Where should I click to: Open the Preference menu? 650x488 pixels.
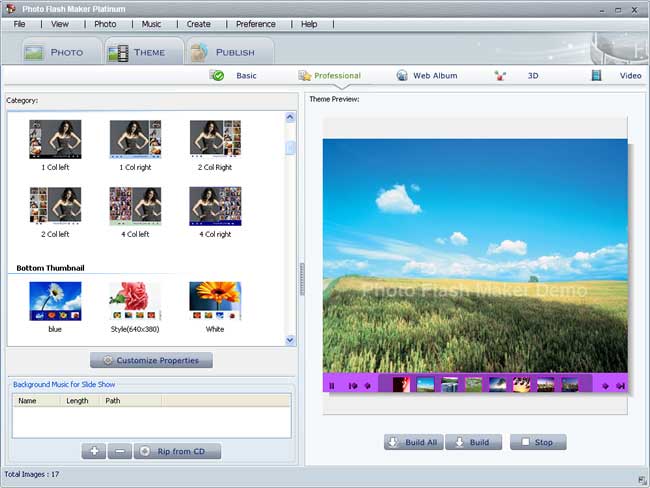click(x=256, y=24)
